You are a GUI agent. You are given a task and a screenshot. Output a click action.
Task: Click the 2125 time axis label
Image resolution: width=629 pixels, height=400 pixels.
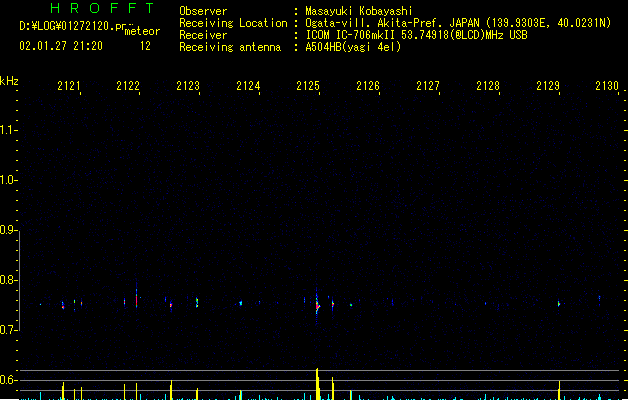point(308,86)
